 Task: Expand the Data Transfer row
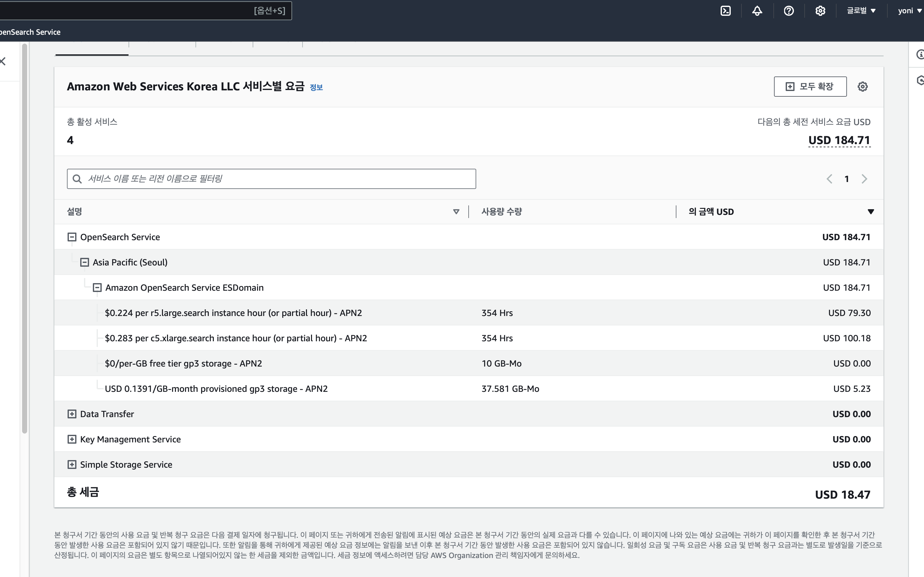pos(72,414)
